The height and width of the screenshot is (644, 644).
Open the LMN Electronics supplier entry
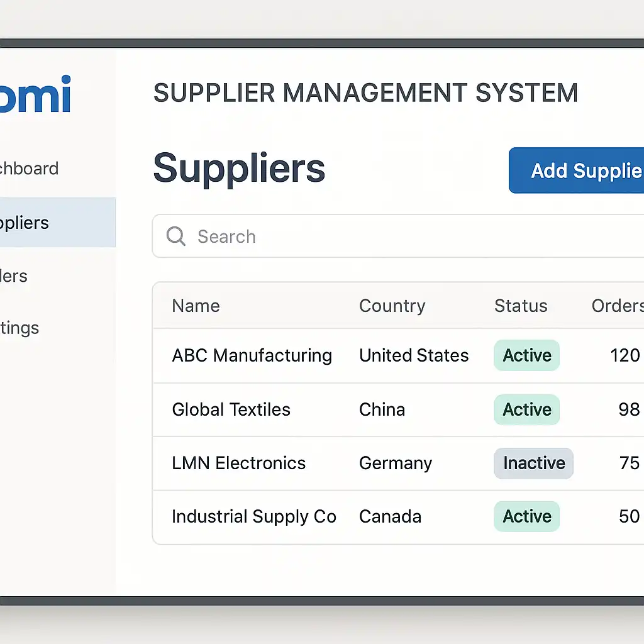coord(238,463)
